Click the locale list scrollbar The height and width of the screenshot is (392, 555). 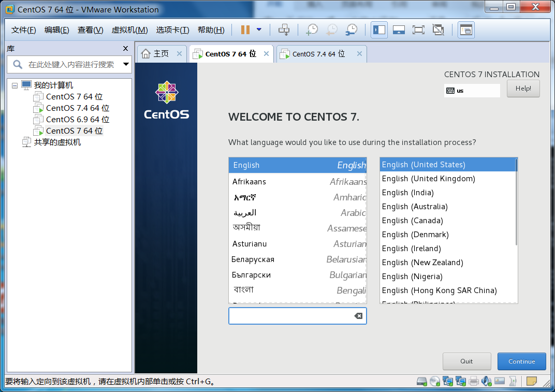tap(516, 202)
